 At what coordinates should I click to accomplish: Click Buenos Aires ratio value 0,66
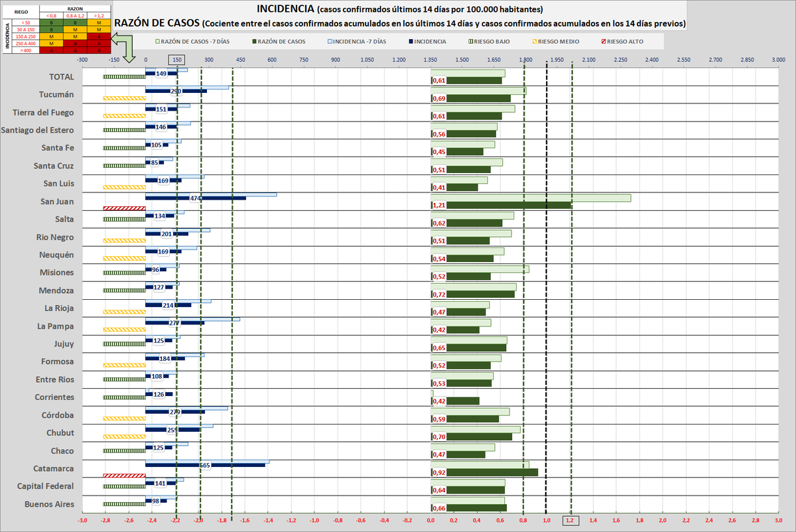438,508
